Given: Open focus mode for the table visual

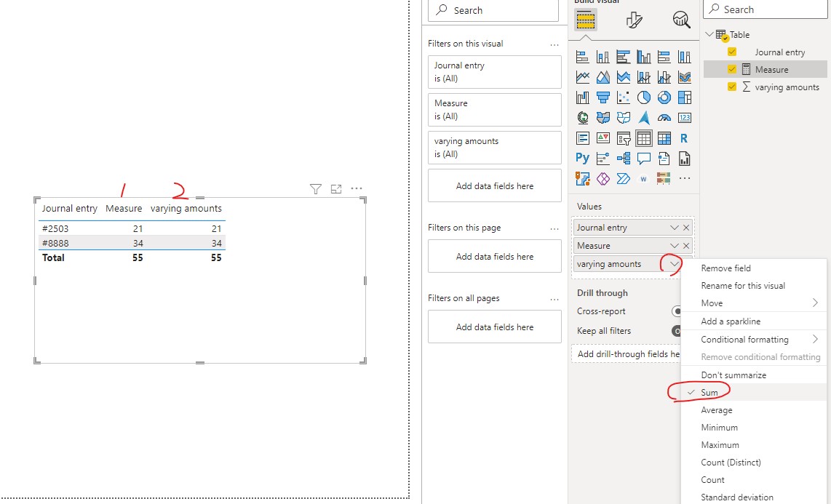Looking at the screenshot, I should coord(336,188).
